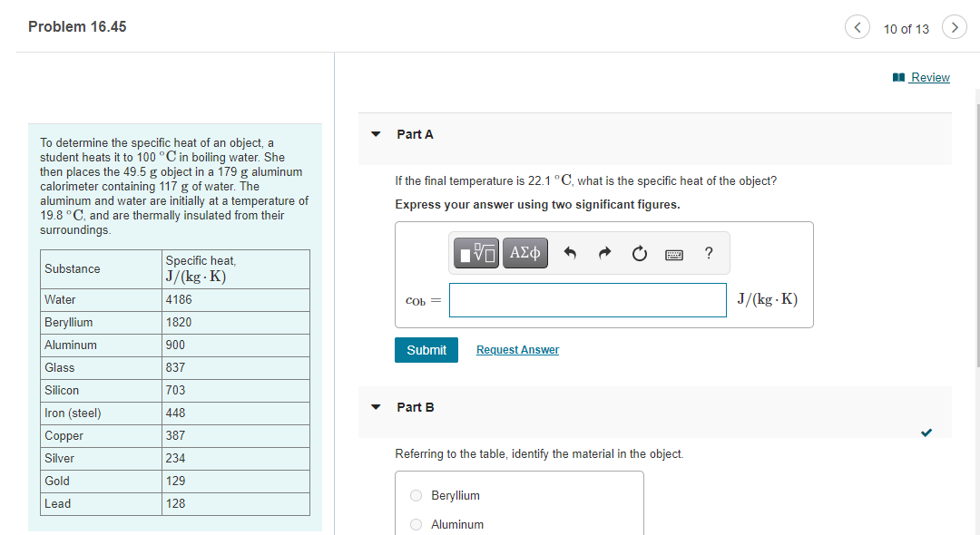Click the Review book icon
This screenshot has width=980, height=535.
click(898, 77)
